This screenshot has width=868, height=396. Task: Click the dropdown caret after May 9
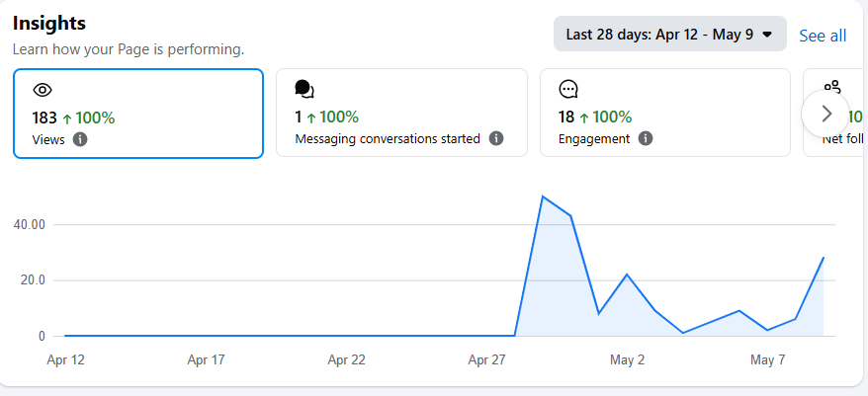click(x=767, y=35)
